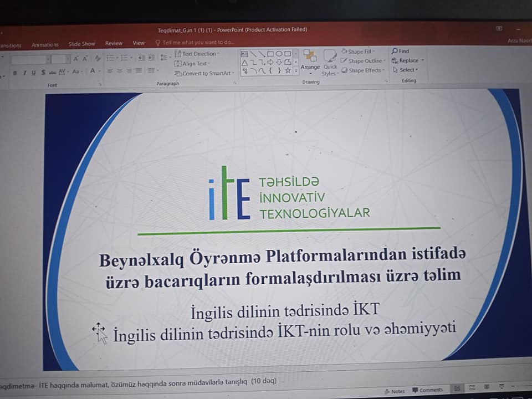Pick the Rectangle shape

[x=270, y=54]
